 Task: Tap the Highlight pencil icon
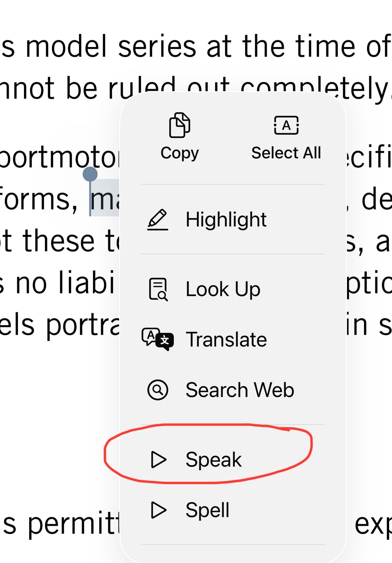click(x=158, y=219)
